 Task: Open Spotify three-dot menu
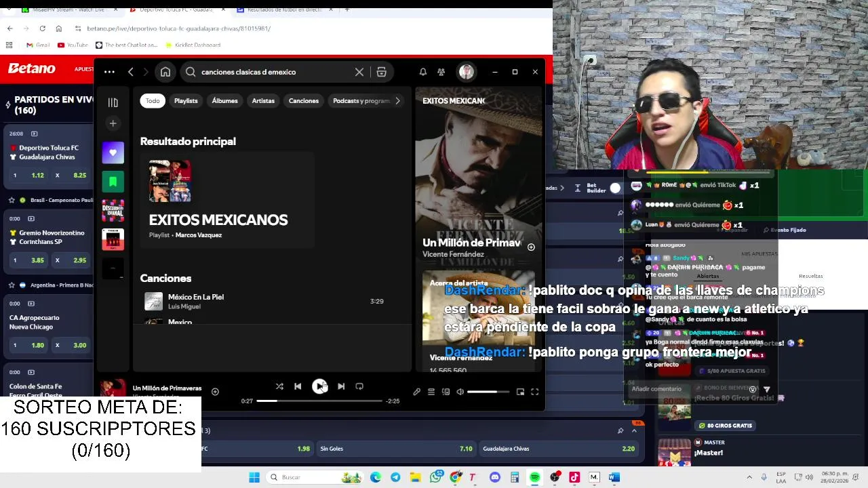click(x=109, y=72)
